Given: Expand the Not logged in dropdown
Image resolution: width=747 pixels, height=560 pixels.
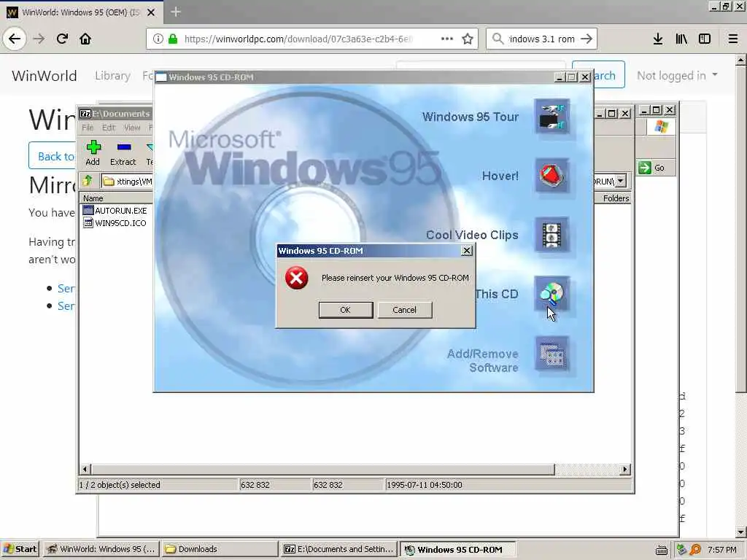Looking at the screenshot, I should (677, 76).
